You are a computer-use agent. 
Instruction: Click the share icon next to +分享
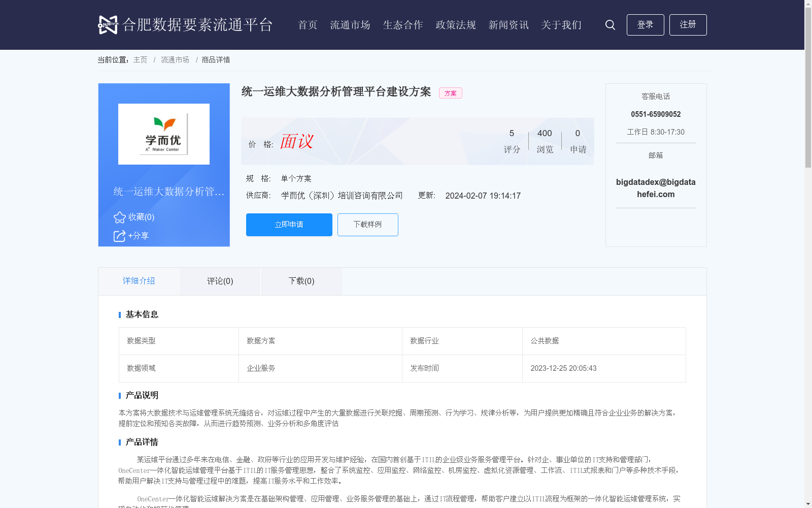[x=119, y=236]
